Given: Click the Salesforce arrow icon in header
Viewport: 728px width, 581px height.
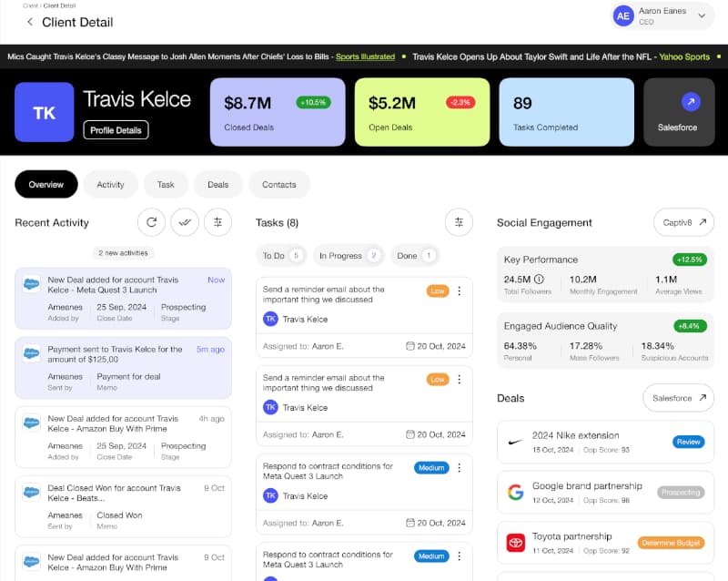Looking at the screenshot, I should 691,102.
